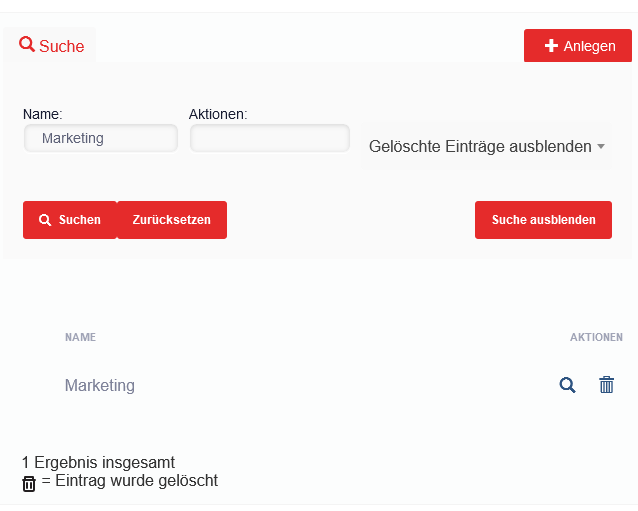Click the arrow beside Gelöschte Einträge ausblenden
This screenshot has height=511, width=638.
pos(601,147)
